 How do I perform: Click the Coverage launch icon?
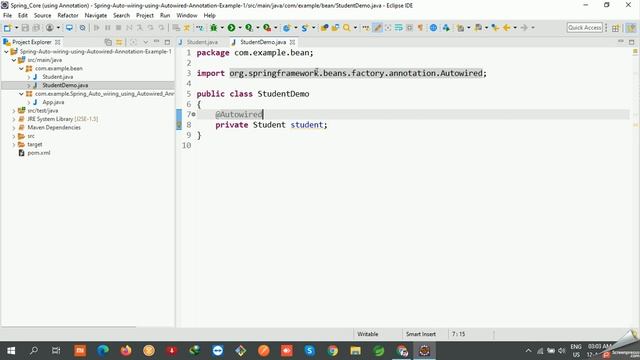click(x=249, y=28)
